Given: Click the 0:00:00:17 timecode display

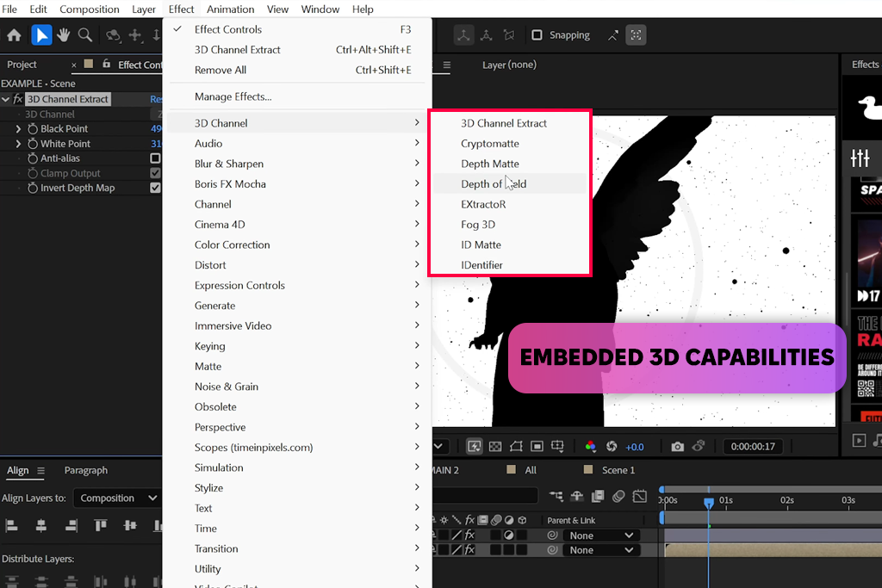Looking at the screenshot, I should (x=753, y=446).
